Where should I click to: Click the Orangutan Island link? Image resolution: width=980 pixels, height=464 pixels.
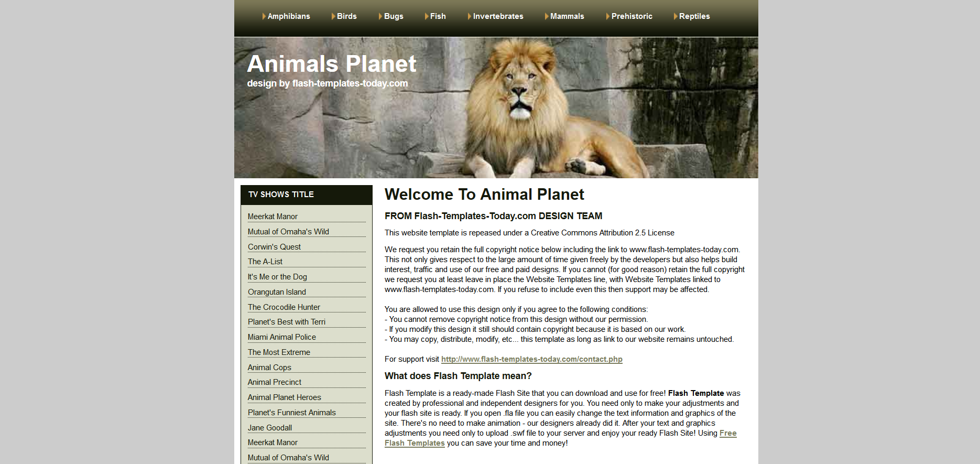[277, 292]
